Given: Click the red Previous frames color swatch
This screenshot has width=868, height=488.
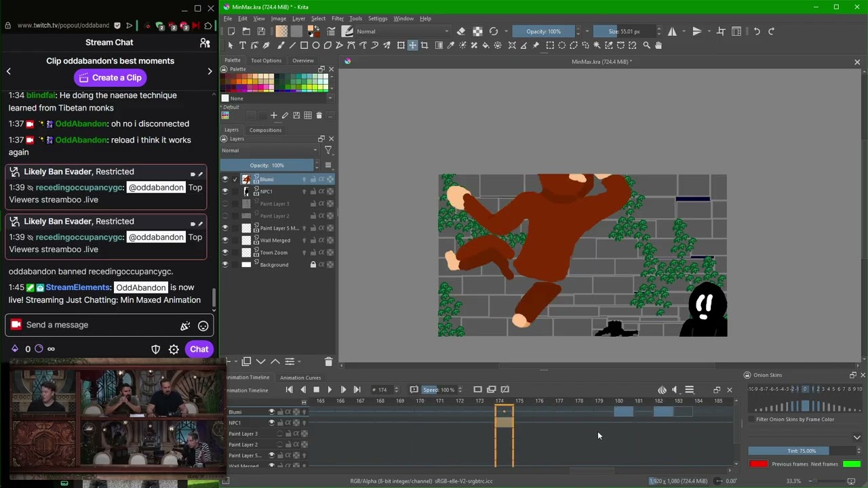Looking at the screenshot, I should point(758,464).
